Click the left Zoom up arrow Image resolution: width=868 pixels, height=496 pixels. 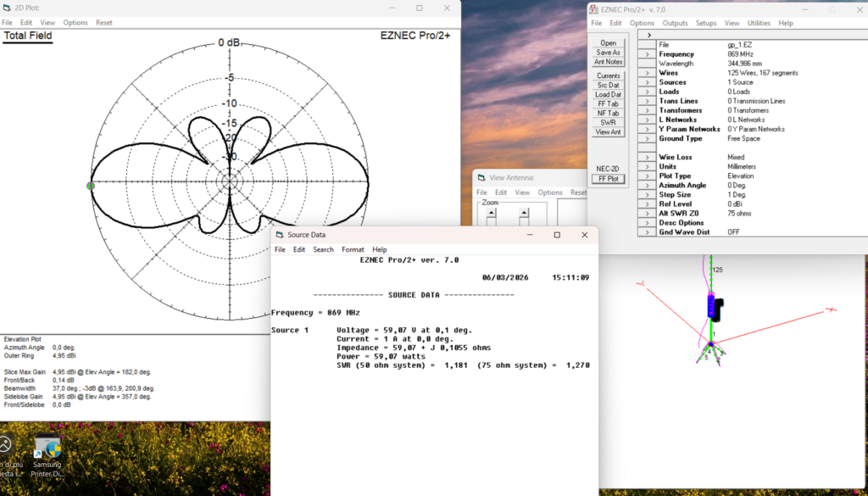[492, 213]
